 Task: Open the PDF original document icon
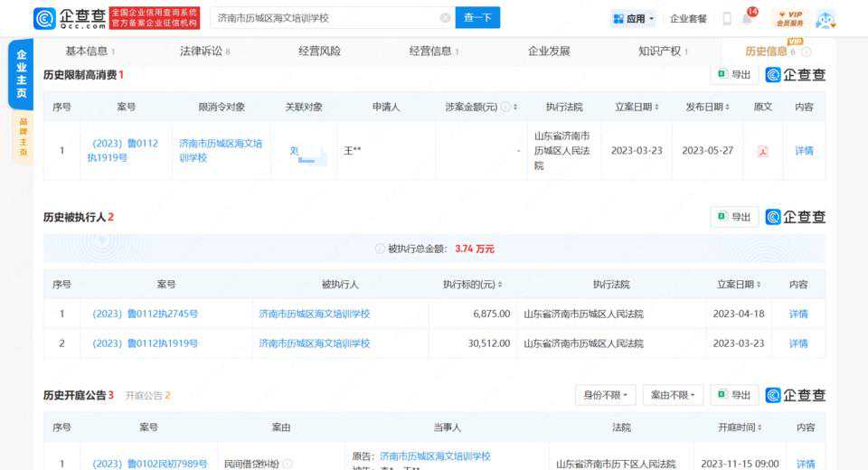762,151
